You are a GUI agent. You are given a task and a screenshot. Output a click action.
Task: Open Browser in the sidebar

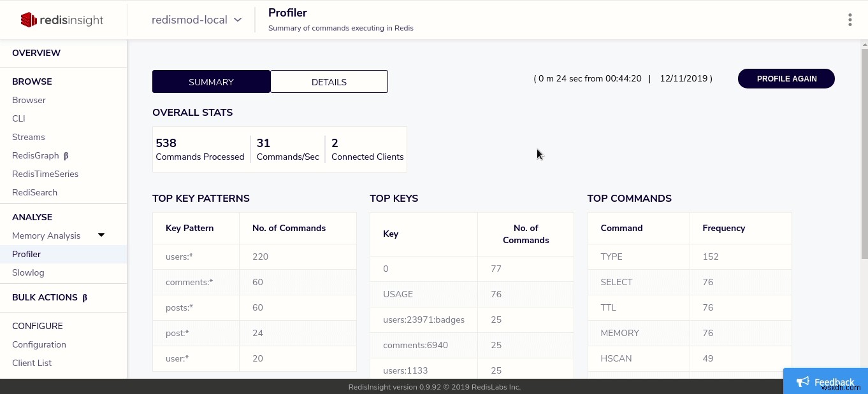[x=29, y=100]
